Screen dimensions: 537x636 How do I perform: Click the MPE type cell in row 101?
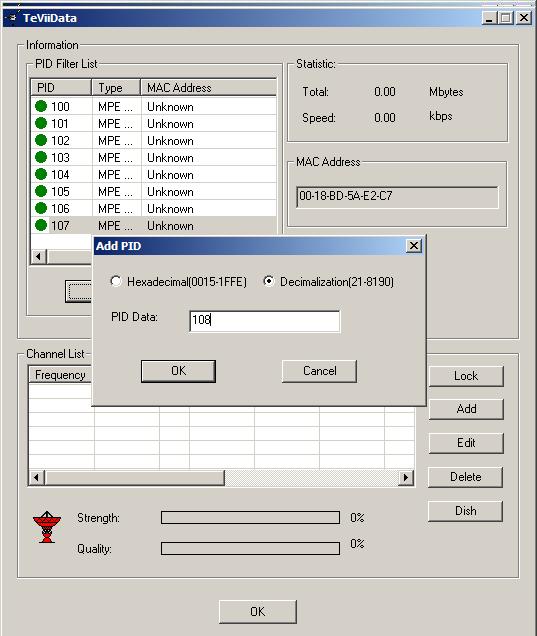[x=115, y=124]
